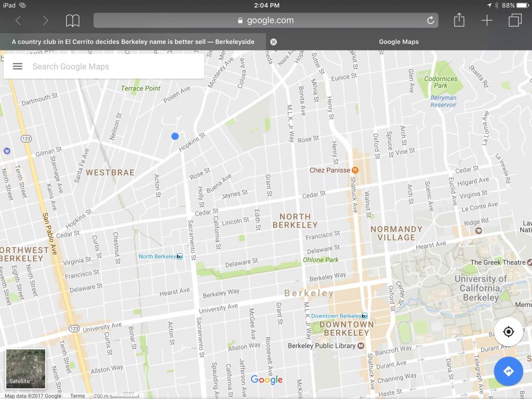Select University of California, Berkeley label
Screen dimensions: 532x399
tap(481, 288)
